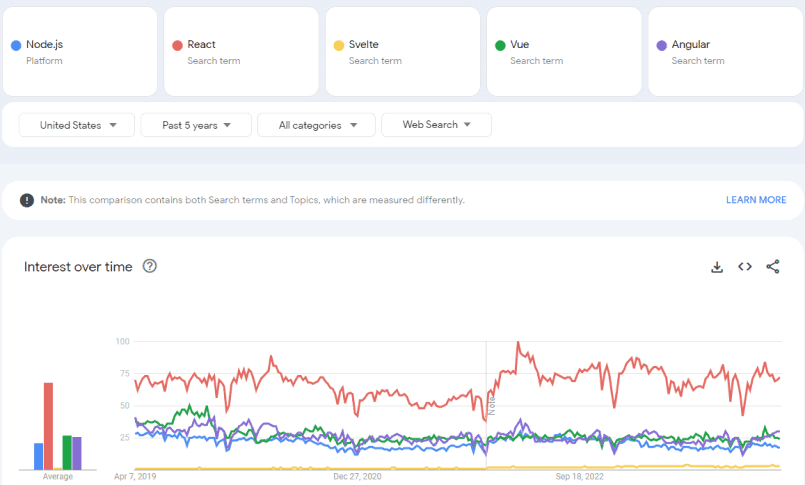Change the Past 5 years time range
This screenshot has width=805, height=485.
tap(196, 125)
